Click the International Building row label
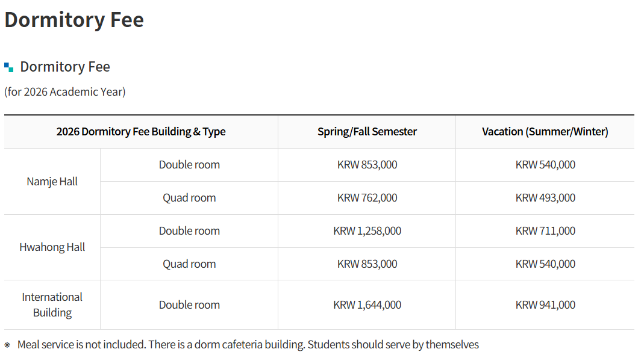644x358 pixels. point(52,304)
